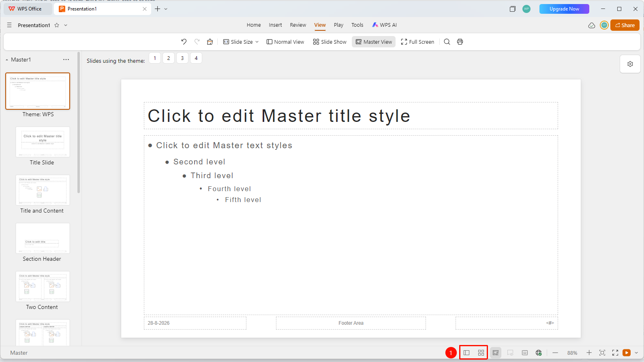Open the Tools tab
This screenshot has width=644, height=362.
(x=357, y=25)
